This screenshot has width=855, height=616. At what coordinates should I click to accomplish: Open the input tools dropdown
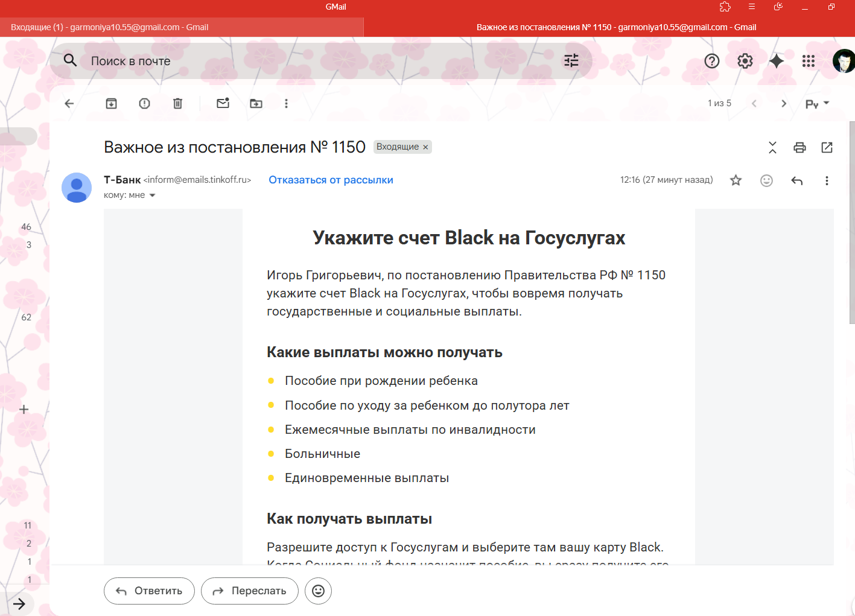[817, 103]
